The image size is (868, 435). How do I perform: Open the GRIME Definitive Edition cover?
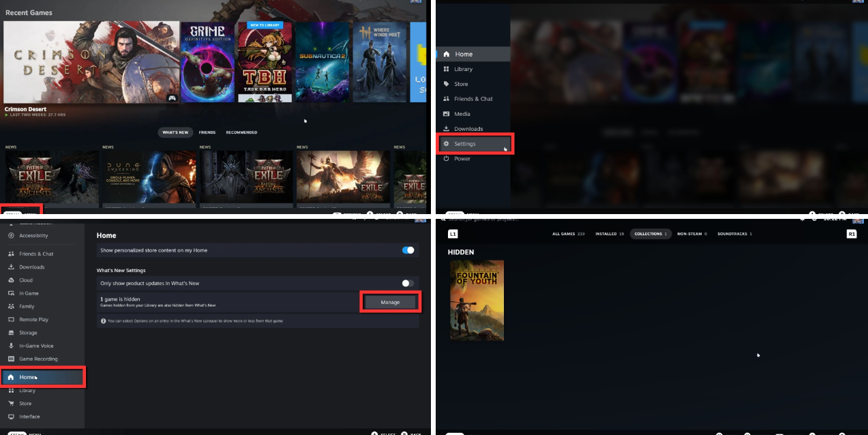coord(207,62)
